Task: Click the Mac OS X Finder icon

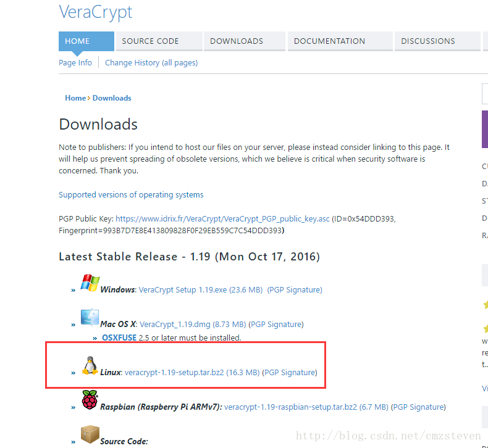Action: point(90,317)
